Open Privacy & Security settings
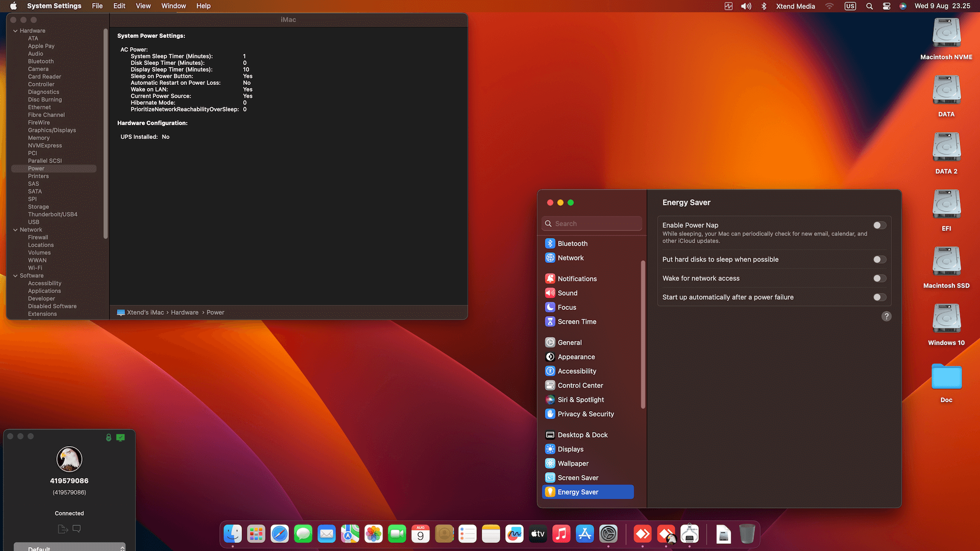This screenshot has height=551, width=980. (588, 414)
